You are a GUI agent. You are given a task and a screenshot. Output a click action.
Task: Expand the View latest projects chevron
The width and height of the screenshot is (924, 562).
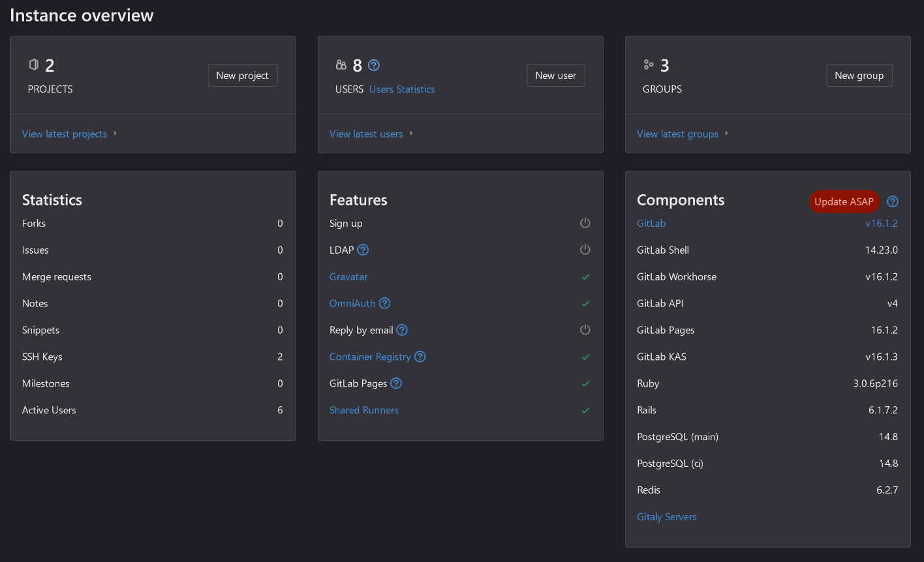click(115, 134)
